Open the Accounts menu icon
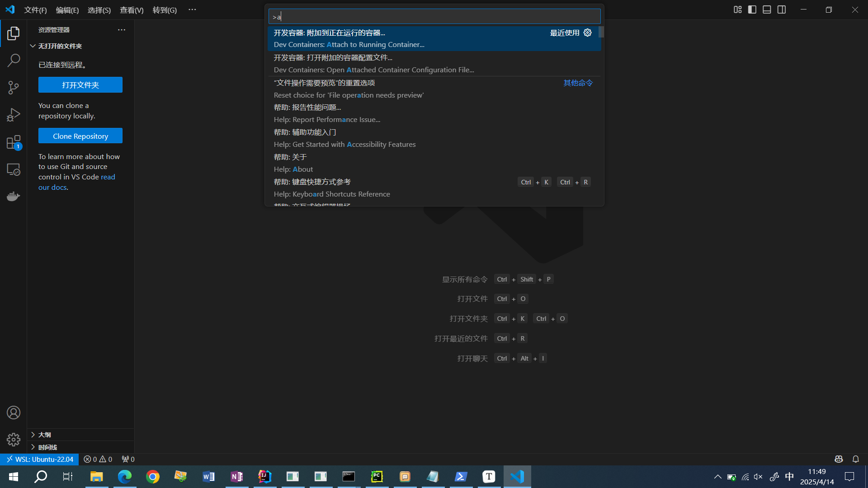The width and height of the screenshot is (868, 488). (x=14, y=413)
